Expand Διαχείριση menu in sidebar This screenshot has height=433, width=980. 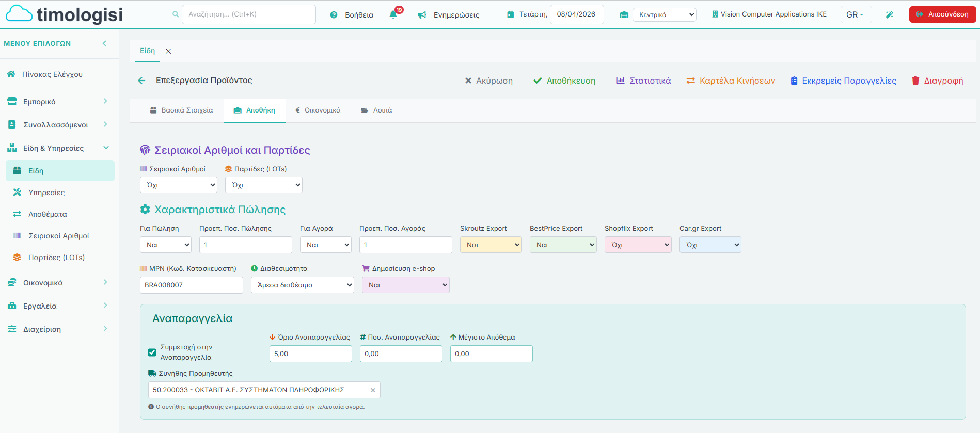59,329
